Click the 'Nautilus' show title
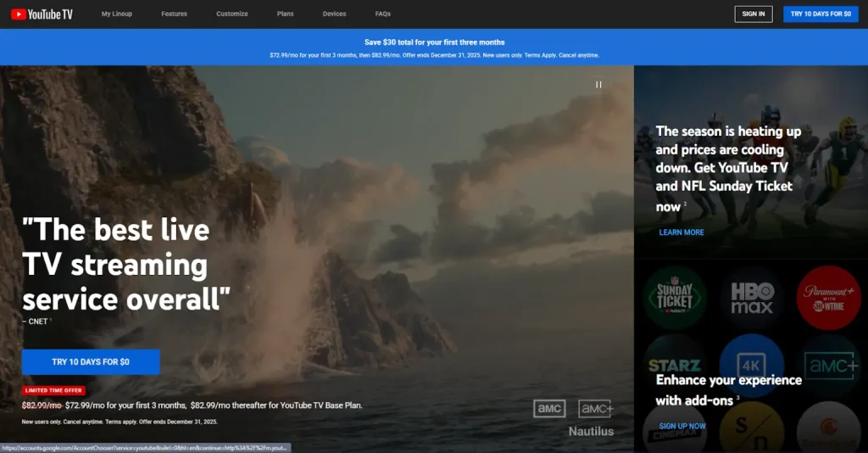This screenshot has width=868, height=453. 591,432
